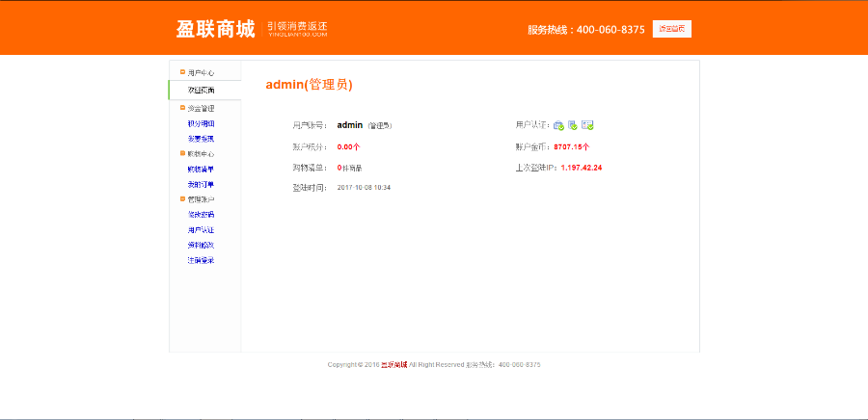Viewport: 868px width, 420px height.
Task: Open 我的订单 in the sidebar
Action: [201, 184]
